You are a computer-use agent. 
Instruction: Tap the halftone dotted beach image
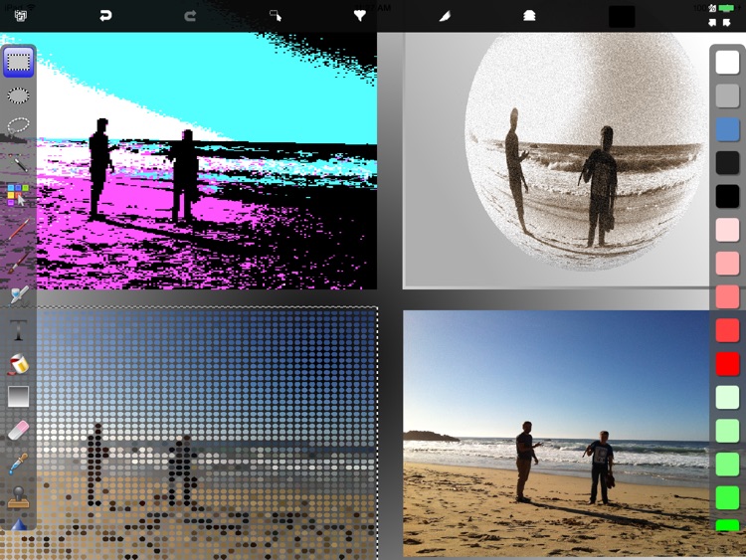[x=207, y=434]
